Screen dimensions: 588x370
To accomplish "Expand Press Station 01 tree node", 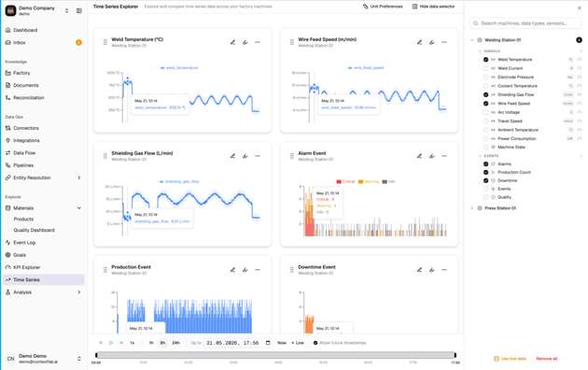I will point(472,207).
